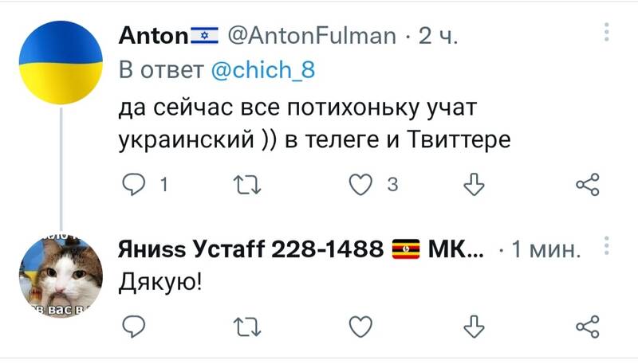Retweet Anton's tweet about learning Ukrainian
The image size is (638, 364).
coord(247,185)
